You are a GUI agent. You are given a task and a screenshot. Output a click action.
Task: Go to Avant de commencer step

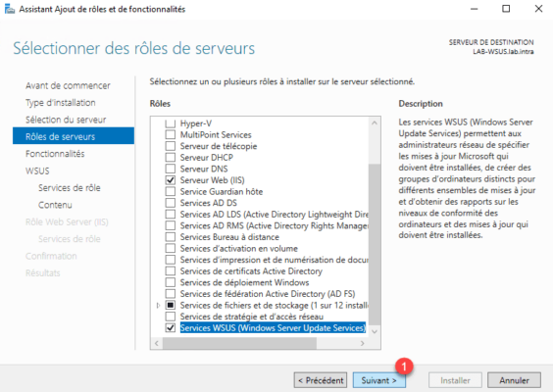coord(68,85)
